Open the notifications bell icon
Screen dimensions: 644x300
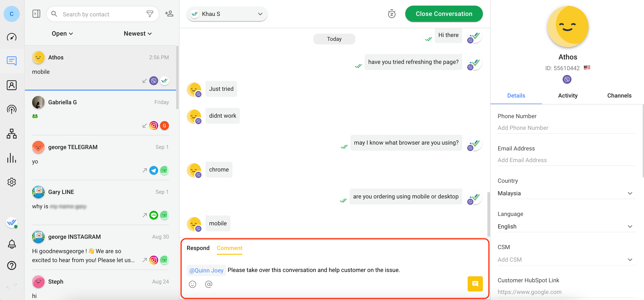pyautogui.click(x=11, y=244)
